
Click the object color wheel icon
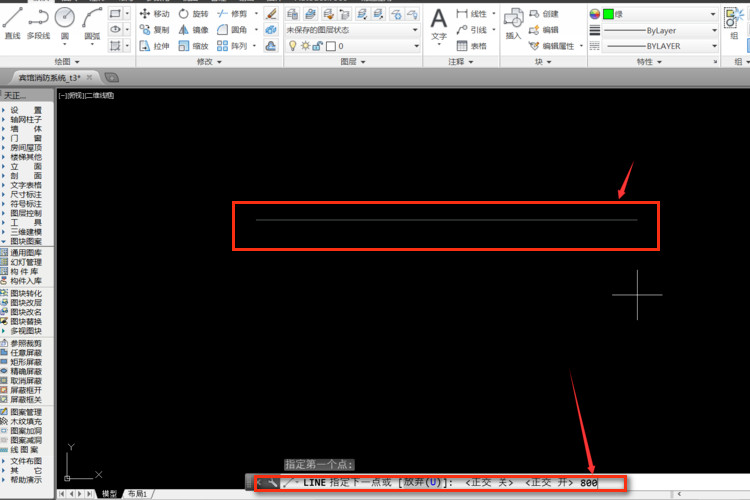(x=595, y=14)
